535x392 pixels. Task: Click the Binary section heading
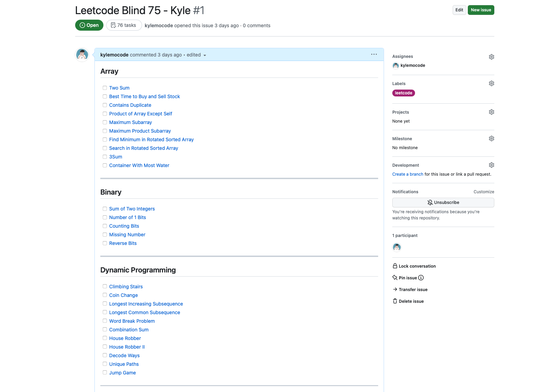[x=111, y=192]
